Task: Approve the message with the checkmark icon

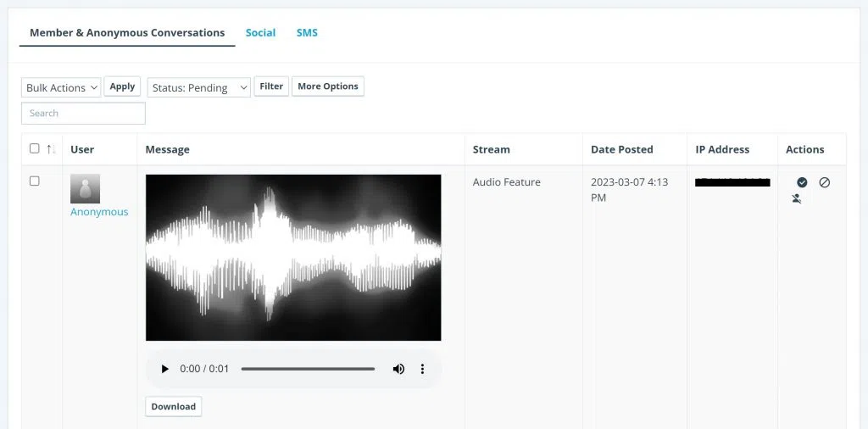Action: (x=802, y=182)
